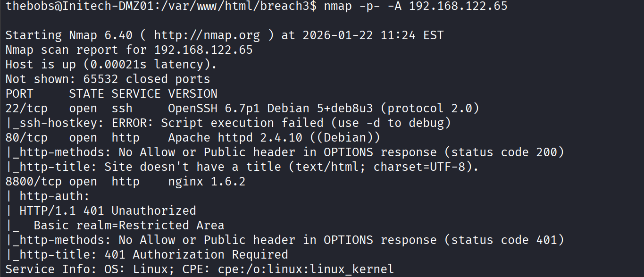Click the VERSION column header
The image size is (644, 277).
192,94
